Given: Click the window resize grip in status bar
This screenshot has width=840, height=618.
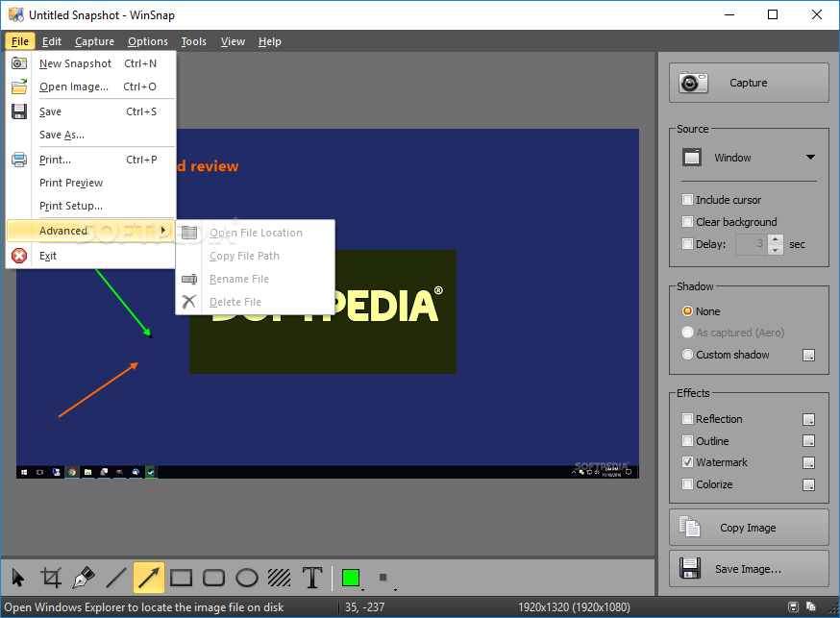Looking at the screenshot, I should (x=833, y=609).
